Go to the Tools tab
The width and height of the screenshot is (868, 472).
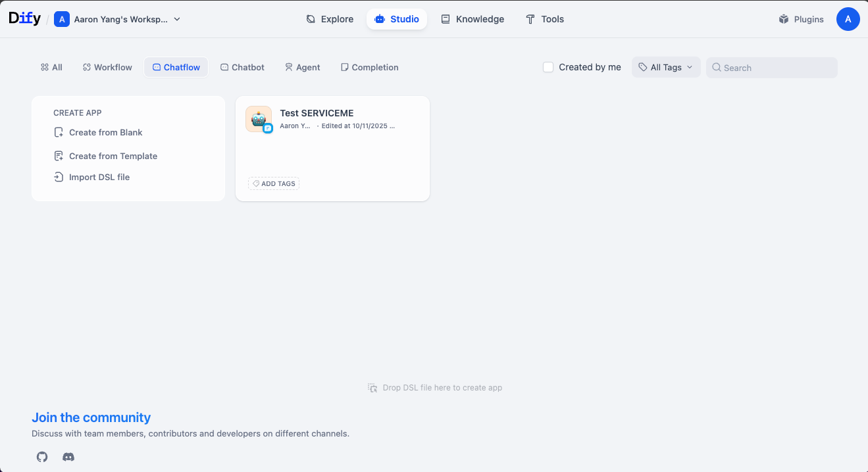click(545, 19)
